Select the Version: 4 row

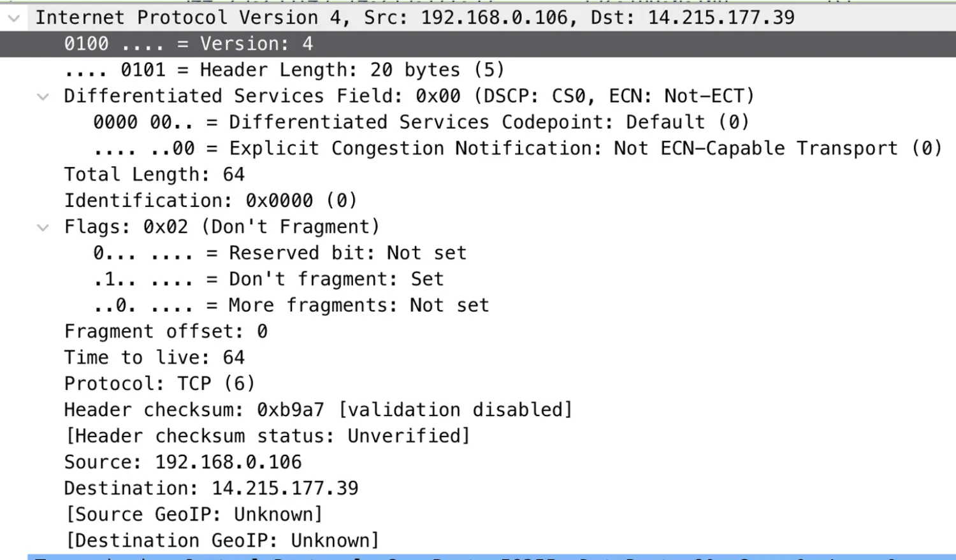478,44
